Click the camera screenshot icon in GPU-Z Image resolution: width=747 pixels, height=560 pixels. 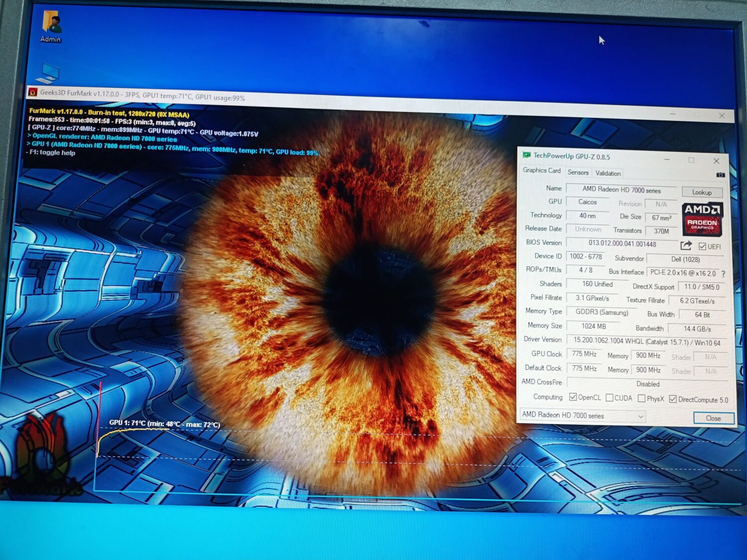[721, 175]
